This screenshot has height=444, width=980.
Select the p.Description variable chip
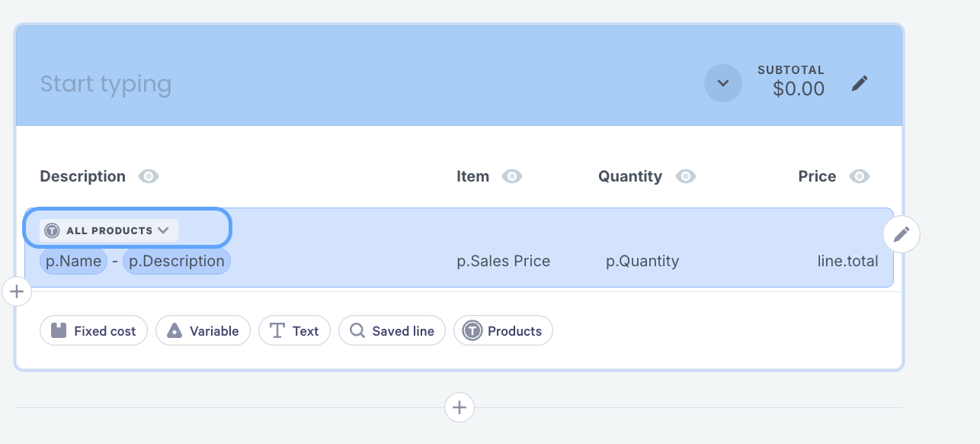176,261
